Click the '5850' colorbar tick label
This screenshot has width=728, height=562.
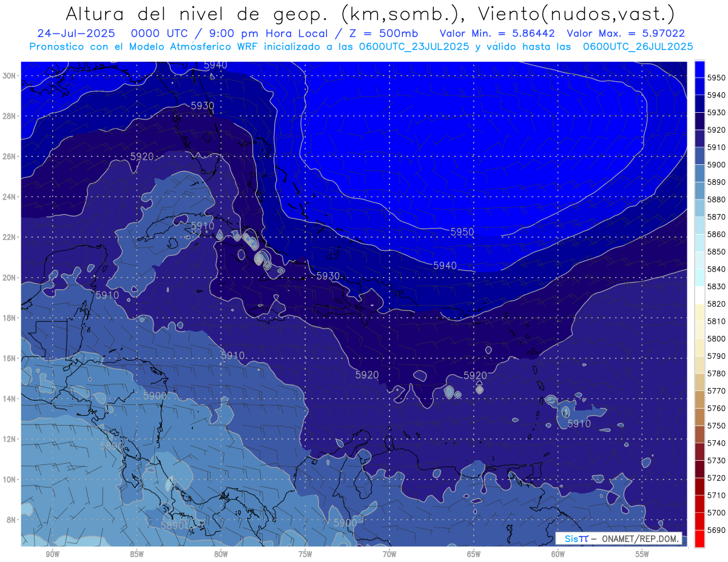[x=716, y=252]
